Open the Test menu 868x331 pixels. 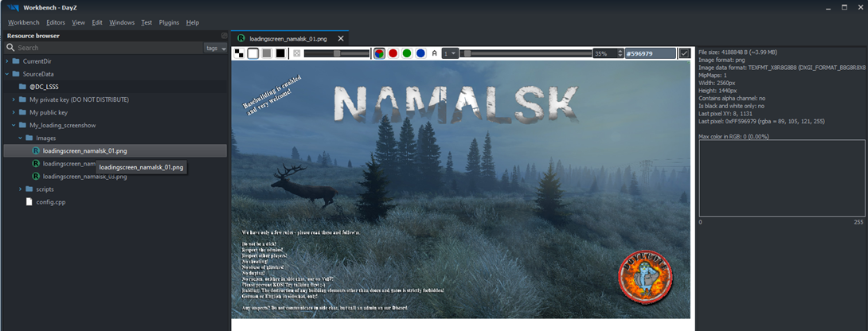[x=147, y=23]
